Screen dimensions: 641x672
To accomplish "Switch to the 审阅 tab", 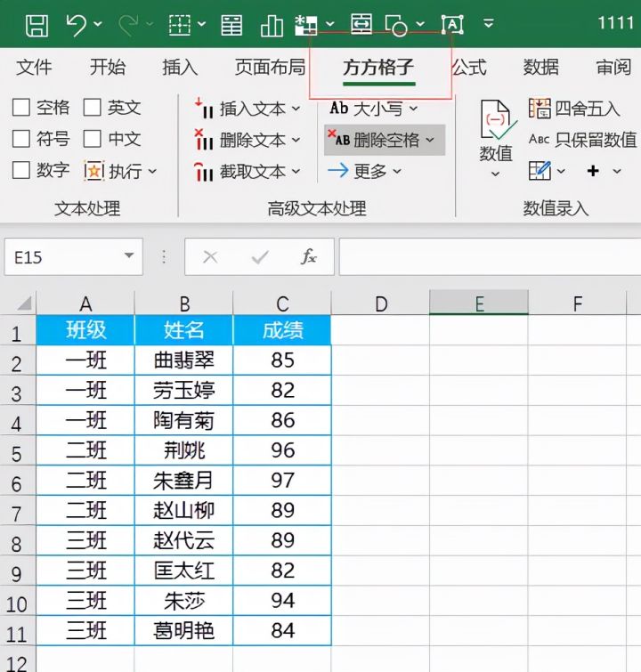I will pos(613,68).
